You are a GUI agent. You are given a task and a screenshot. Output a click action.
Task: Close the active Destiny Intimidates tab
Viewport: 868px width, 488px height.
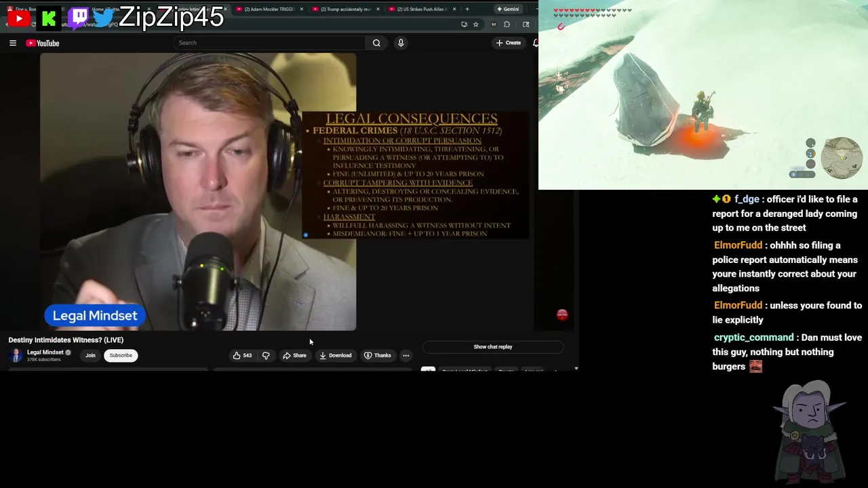click(225, 9)
